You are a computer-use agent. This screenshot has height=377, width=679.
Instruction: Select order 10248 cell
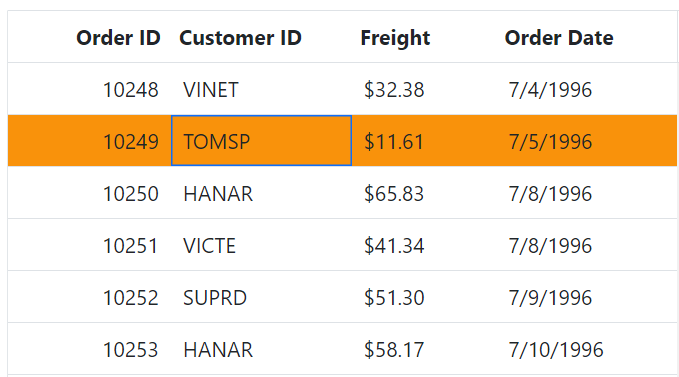click(x=90, y=89)
